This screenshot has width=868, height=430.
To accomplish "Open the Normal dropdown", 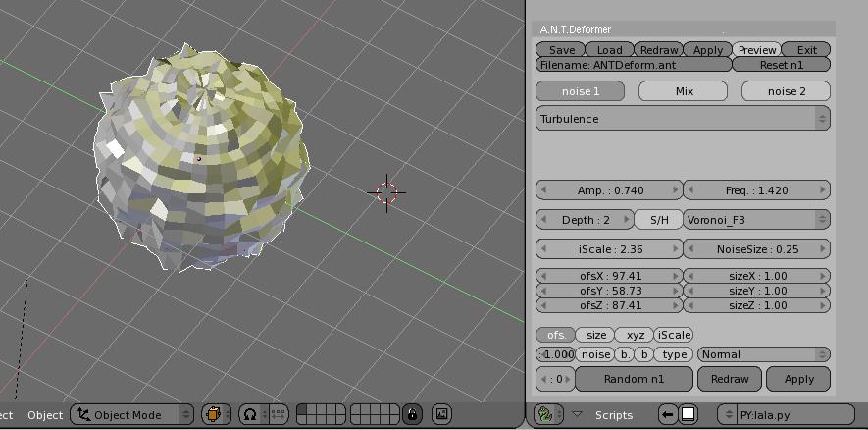I will (764, 354).
